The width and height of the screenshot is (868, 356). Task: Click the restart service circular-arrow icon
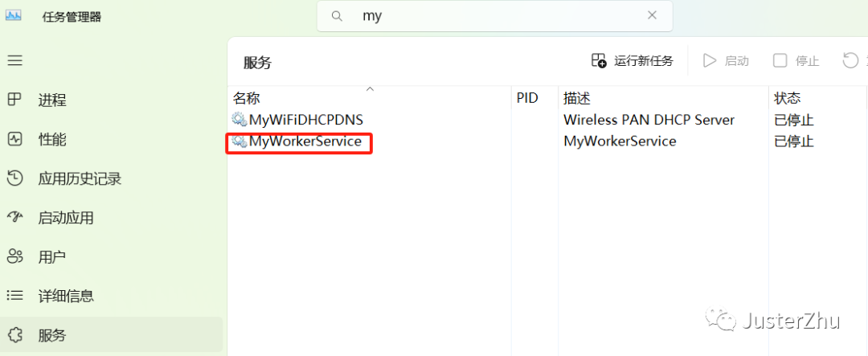[851, 60]
